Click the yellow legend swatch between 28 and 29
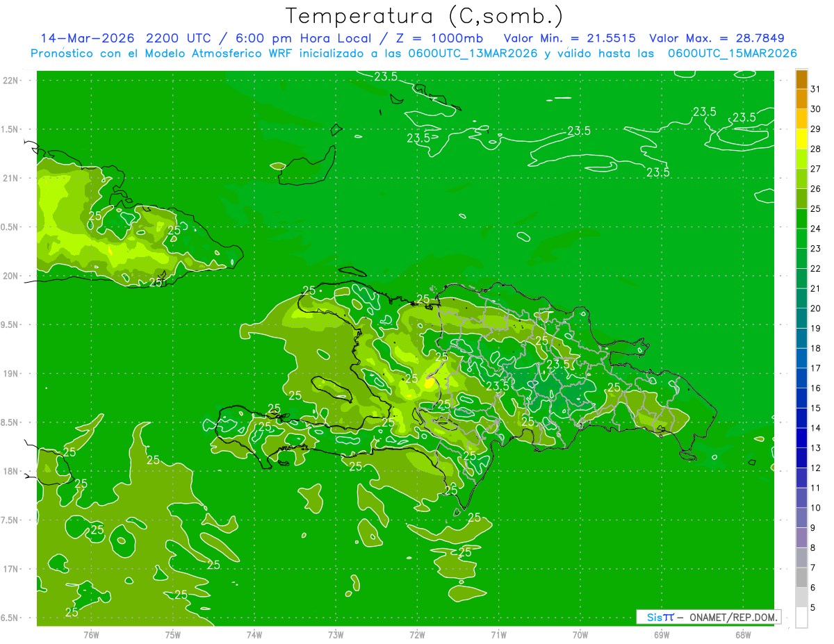 tap(801, 139)
